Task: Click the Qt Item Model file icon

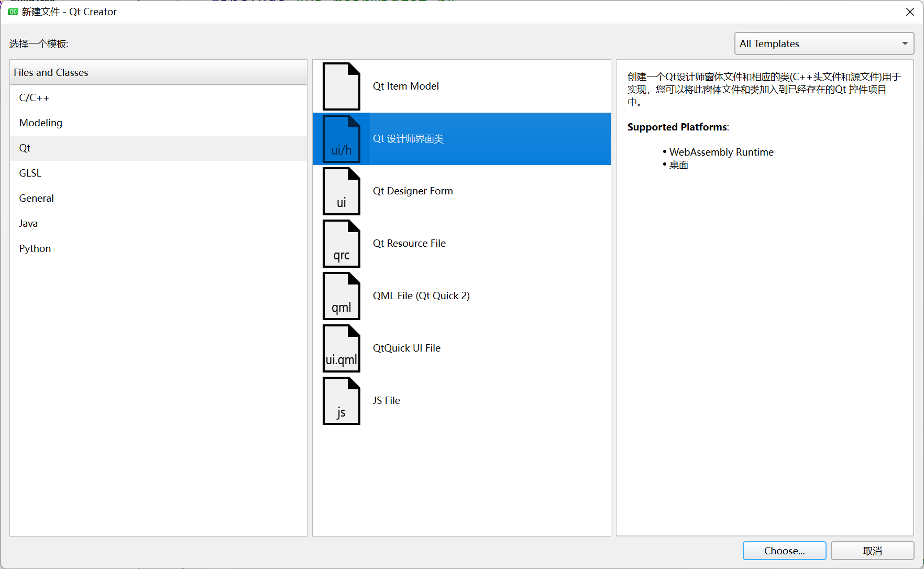Action: [x=342, y=86]
